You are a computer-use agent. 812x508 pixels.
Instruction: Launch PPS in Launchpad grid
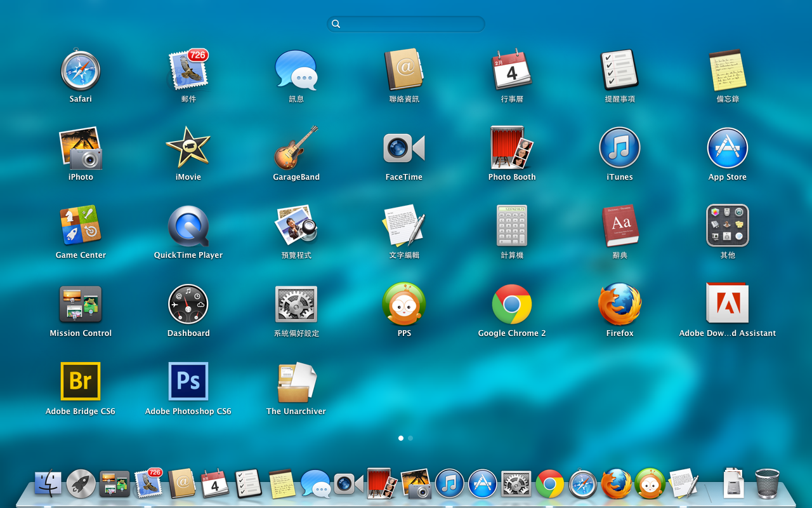(x=404, y=304)
